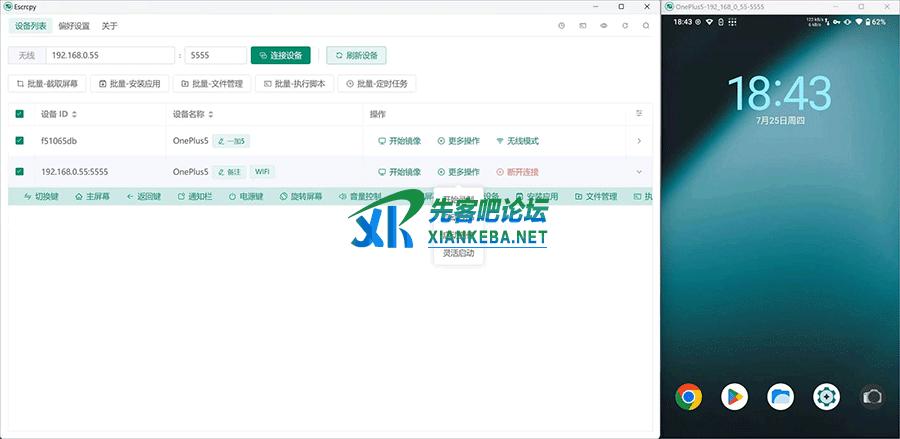Uncheck the 192.168.0.55:5555 device checkbox
Screen dimensions: 900x439
pyautogui.click(x=20, y=171)
